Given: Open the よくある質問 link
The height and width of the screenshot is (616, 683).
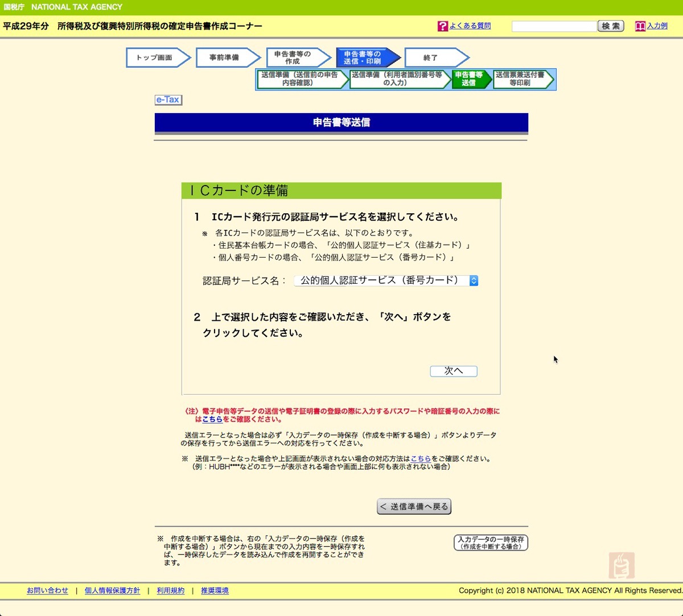Looking at the screenshot, I should tap(470, 26).
